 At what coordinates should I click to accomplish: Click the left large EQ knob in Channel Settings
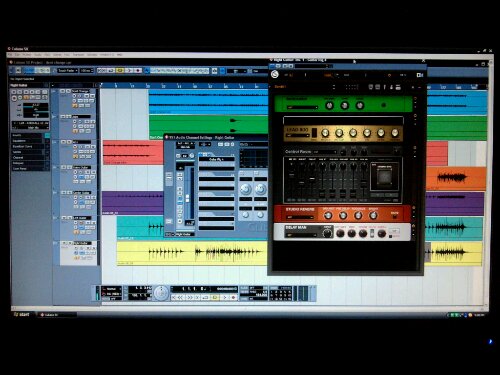(246, 189)
